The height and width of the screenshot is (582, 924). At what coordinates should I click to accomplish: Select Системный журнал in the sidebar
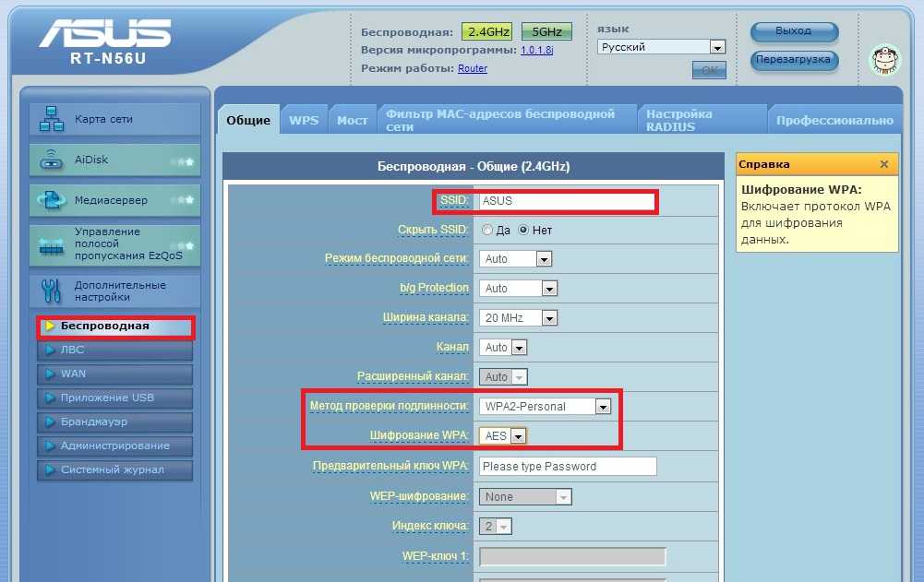point(114,470)
